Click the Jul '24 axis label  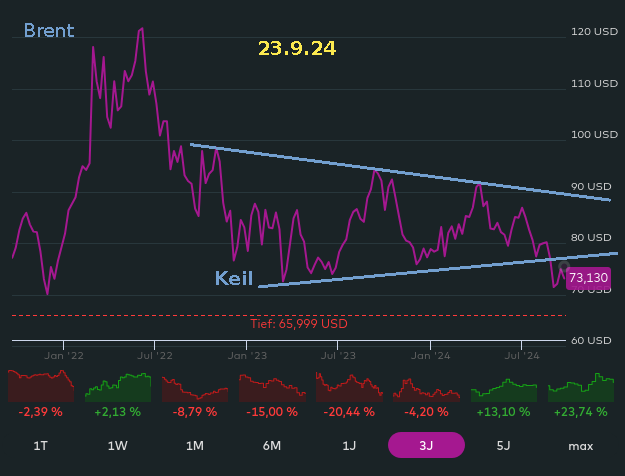point(522,356)
